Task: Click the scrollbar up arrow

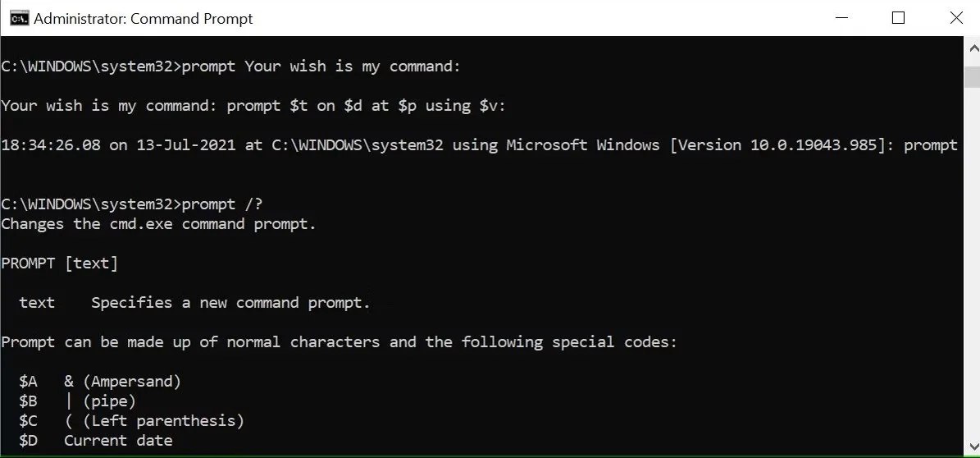Action: tap(973, 48)
